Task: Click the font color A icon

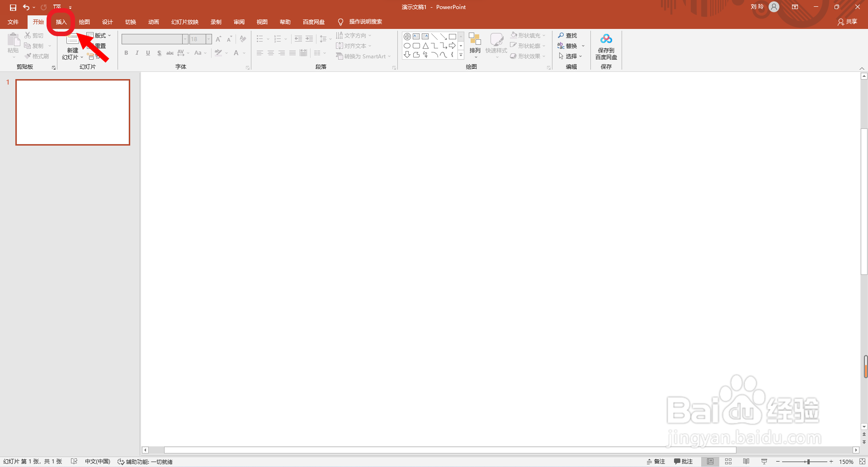Action: [236, 53]
